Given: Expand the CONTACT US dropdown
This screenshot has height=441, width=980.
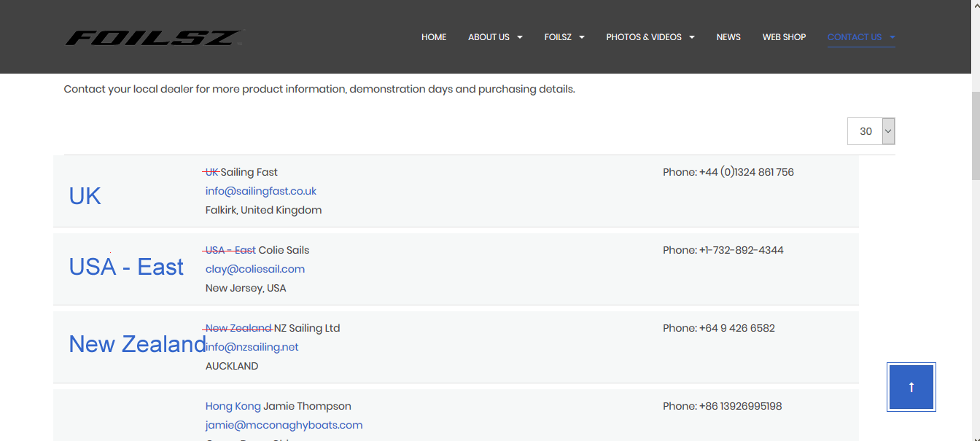Looking at the screenshot, I should click(860, 37).
